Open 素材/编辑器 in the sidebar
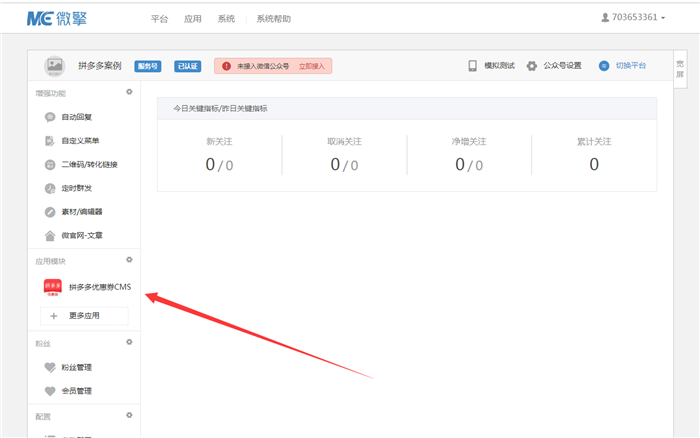This screenshot has width=700, height=438. click(81, 212)
